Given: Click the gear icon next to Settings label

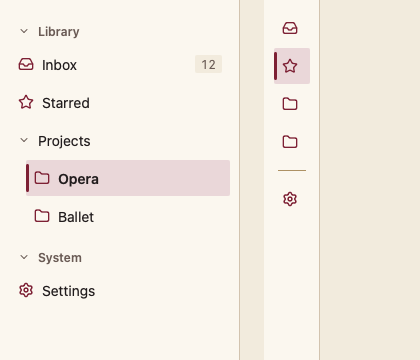Looking at the screenshot, I should tap(26, 290).
